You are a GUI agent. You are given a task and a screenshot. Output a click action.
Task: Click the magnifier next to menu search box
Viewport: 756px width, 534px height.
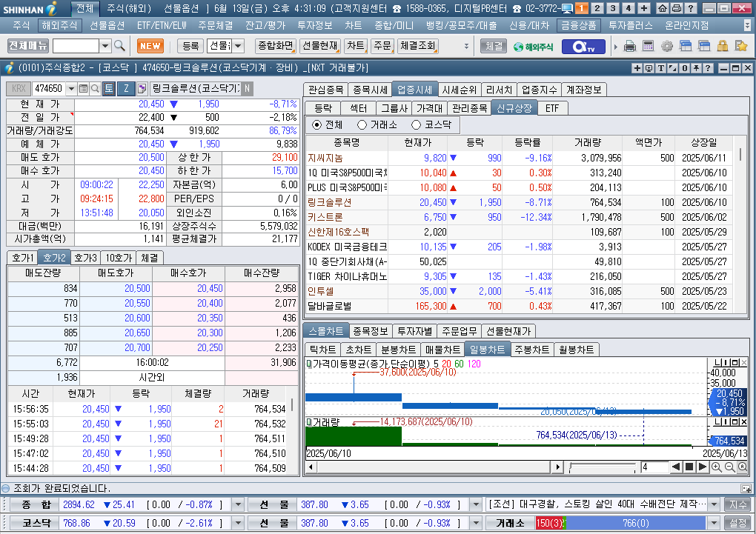119,46
